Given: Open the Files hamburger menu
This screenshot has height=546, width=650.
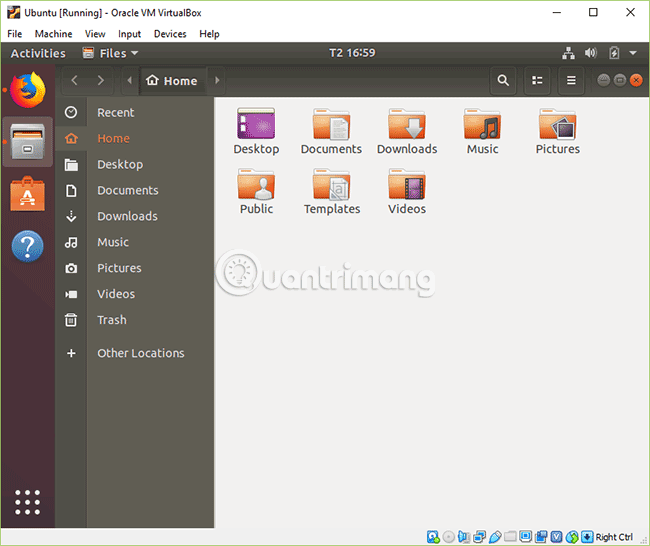Looking at the screenshot, I should coord(571,80).
